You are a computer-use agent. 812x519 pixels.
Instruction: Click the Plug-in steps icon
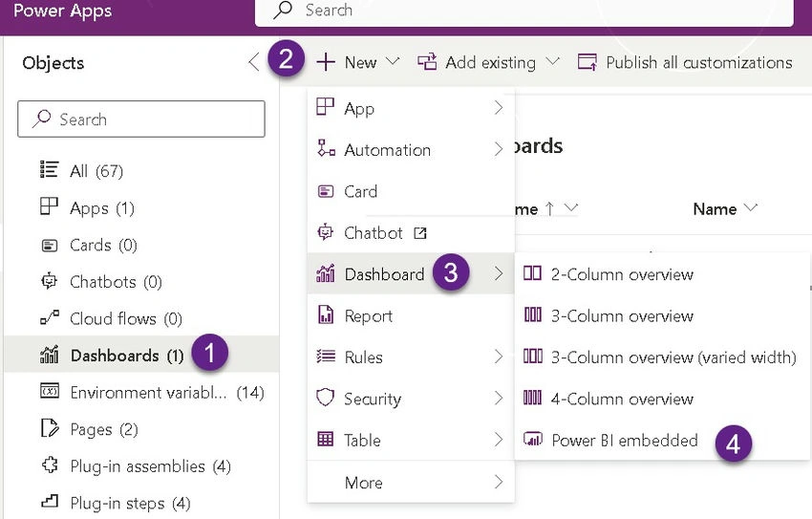tap(50, 502)
